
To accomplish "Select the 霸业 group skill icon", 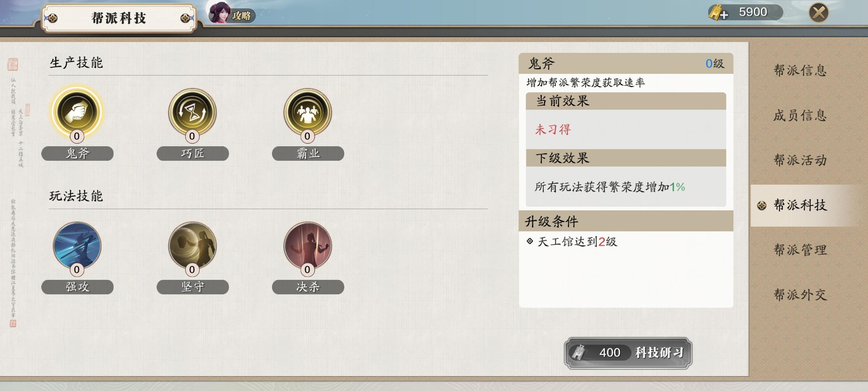I will 308,112.
